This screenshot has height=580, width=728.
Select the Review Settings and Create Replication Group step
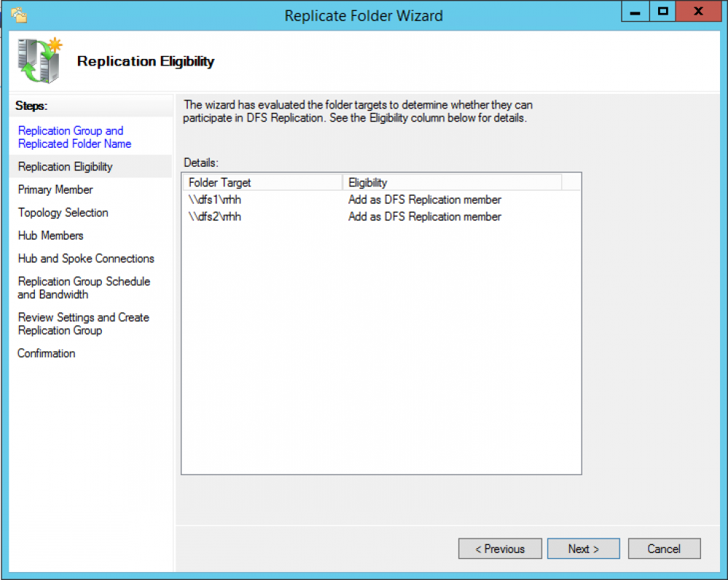point(83,324)
